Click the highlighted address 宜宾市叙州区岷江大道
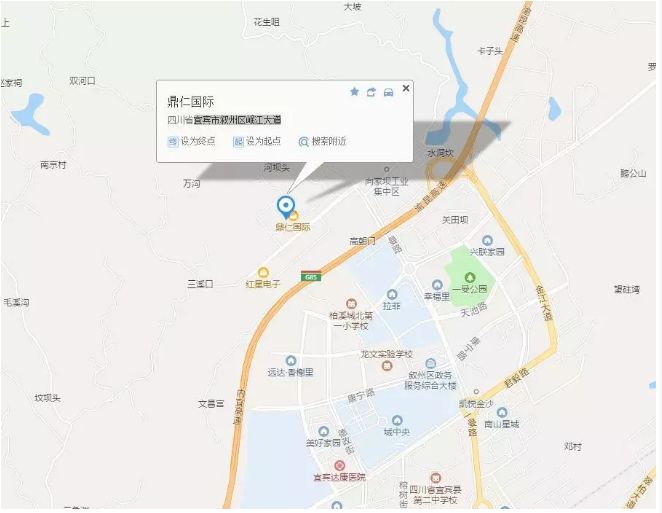The height and width of the screenshot is (513, 662). click(x=237, y=120)
